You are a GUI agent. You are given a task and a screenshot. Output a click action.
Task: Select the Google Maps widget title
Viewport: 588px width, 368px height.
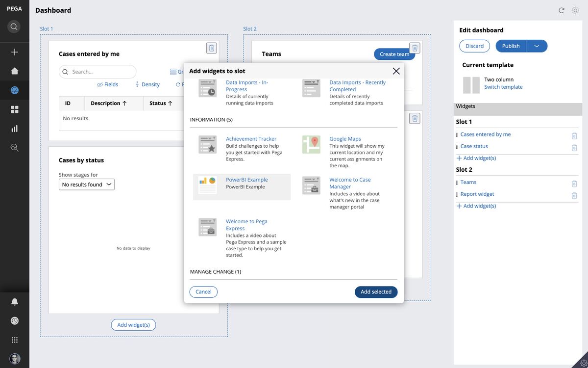(x=345, y=139)
